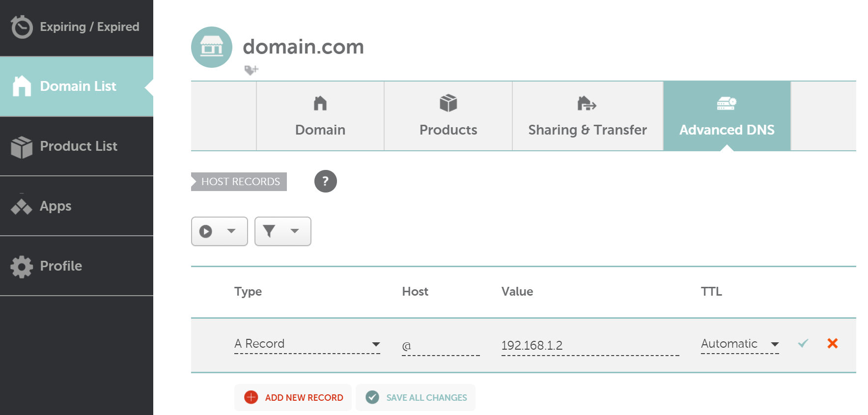
Task: Go to the Domain tab
Action: [320, 116]
